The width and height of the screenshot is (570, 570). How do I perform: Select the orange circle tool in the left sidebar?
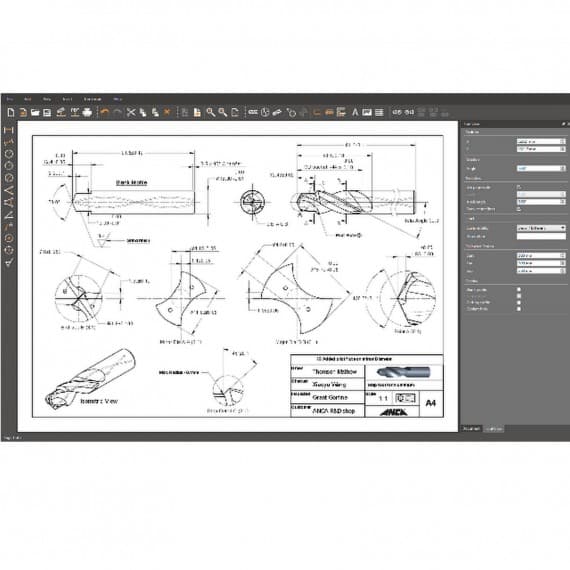[9, 238]
